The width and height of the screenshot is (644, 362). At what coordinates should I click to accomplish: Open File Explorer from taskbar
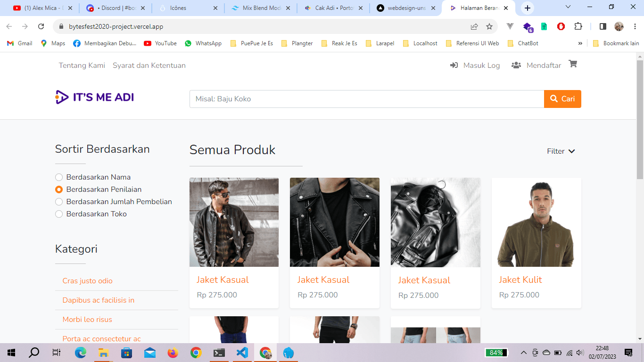coord(104,353)
